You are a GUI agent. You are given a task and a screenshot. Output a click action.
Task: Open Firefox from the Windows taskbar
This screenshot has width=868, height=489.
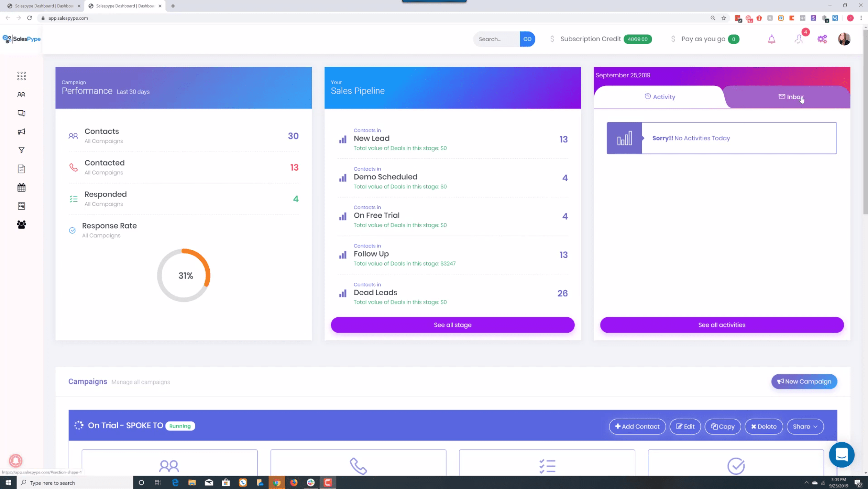coord(293,483)
